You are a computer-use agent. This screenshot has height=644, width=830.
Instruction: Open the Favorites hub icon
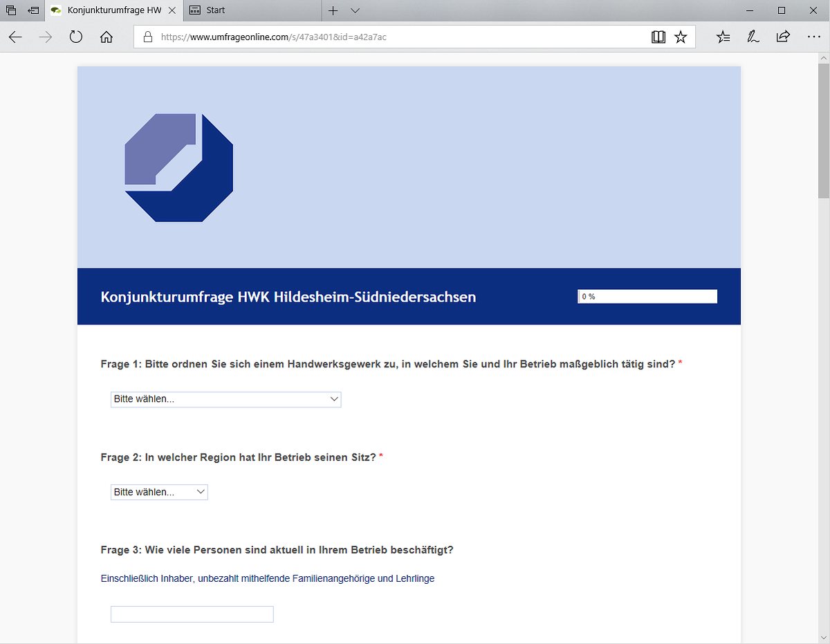723,37
